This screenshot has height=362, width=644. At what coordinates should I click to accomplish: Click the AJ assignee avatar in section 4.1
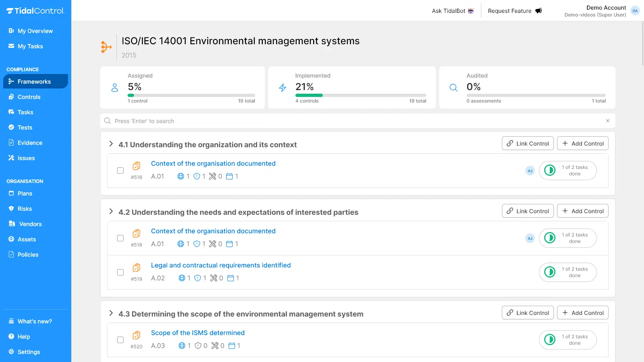530,171
